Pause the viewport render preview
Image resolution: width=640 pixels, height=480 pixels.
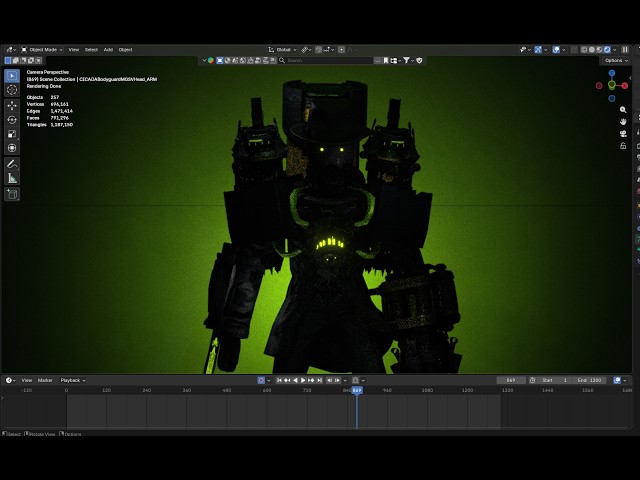(x=625, y=50)
